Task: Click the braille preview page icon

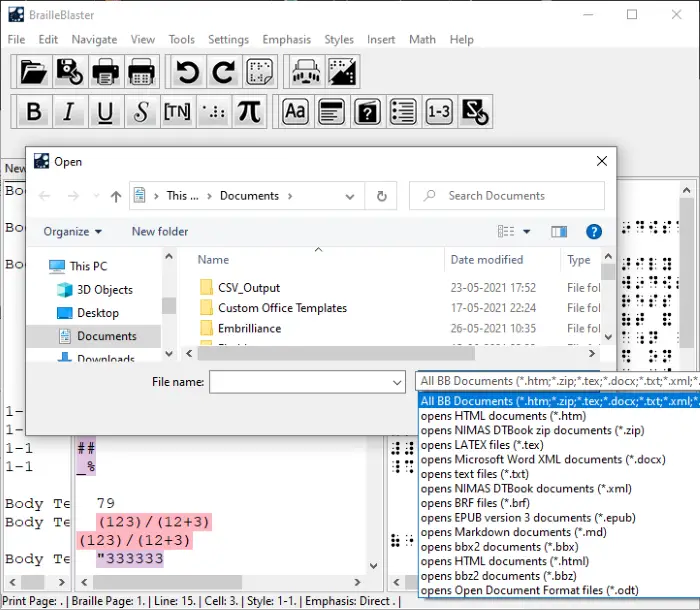Action: [x=259, y=72]
